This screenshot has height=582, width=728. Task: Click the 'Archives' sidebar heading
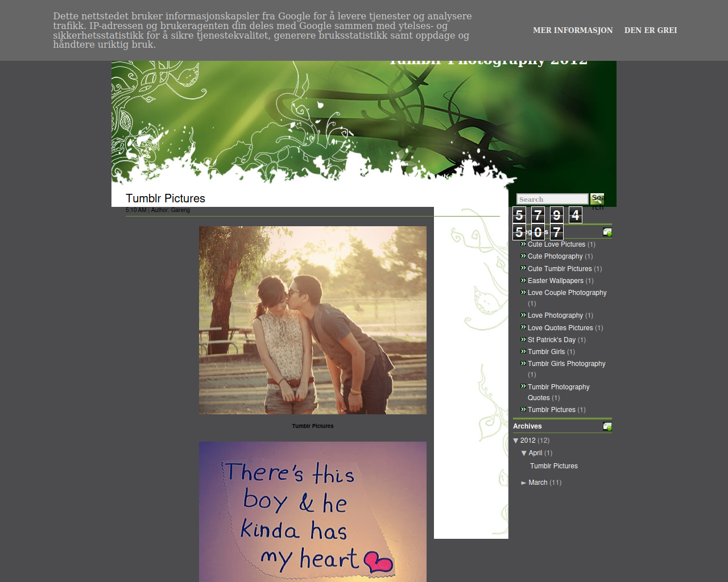(527, 426)
